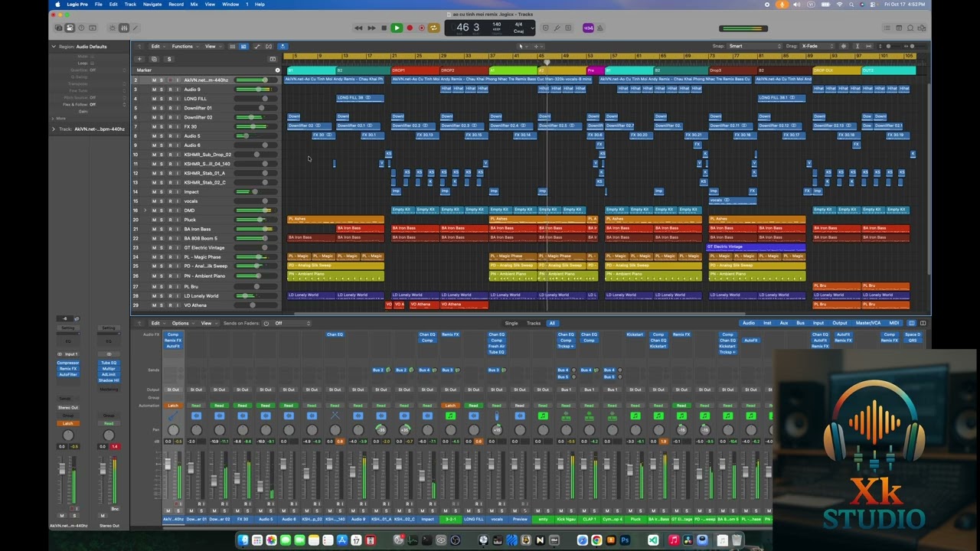Solo the Impact track
Viewport: 980px width, 551px height.
pyautogui.click(x=162, y=191)
